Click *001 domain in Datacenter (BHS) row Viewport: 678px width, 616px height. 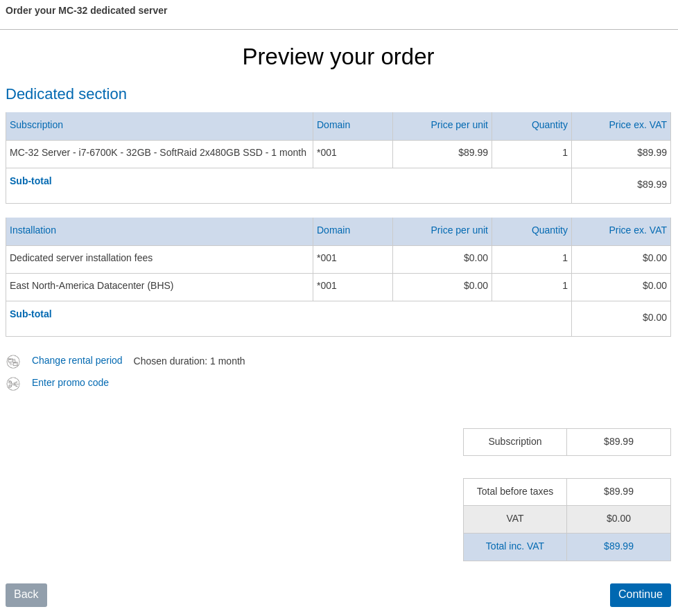click(x=327, y=285)
